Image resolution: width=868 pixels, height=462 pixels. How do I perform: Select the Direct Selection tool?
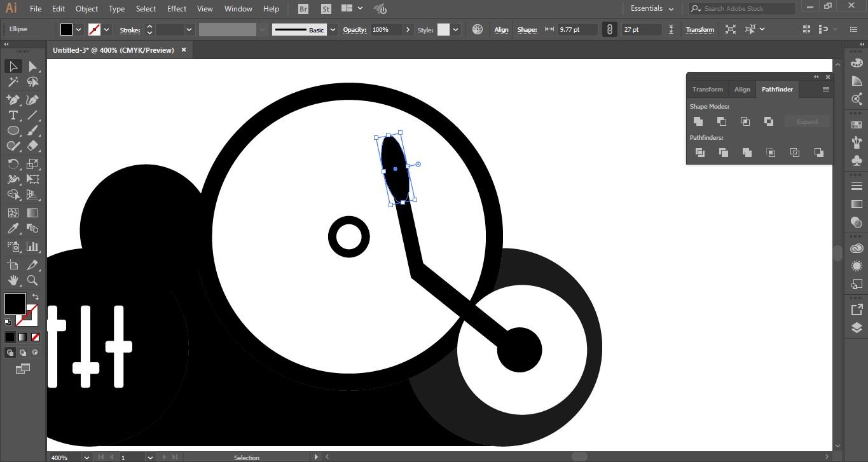click(x=32, y=67)
